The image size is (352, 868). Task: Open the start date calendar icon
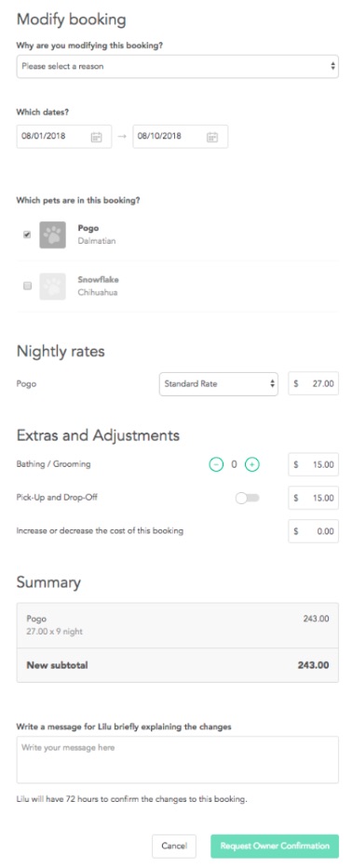pyautogui.click(x=97, y=137)
